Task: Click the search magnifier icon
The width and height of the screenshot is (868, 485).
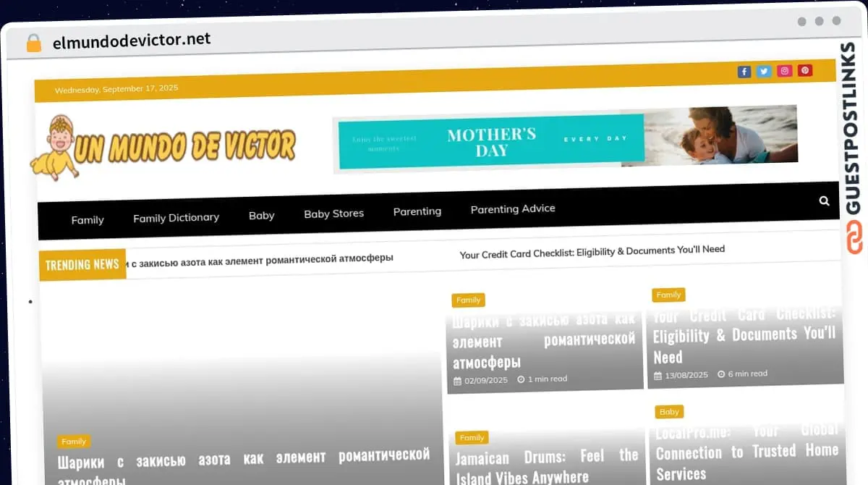Action: pyautogui.click(x=824, y=201)
